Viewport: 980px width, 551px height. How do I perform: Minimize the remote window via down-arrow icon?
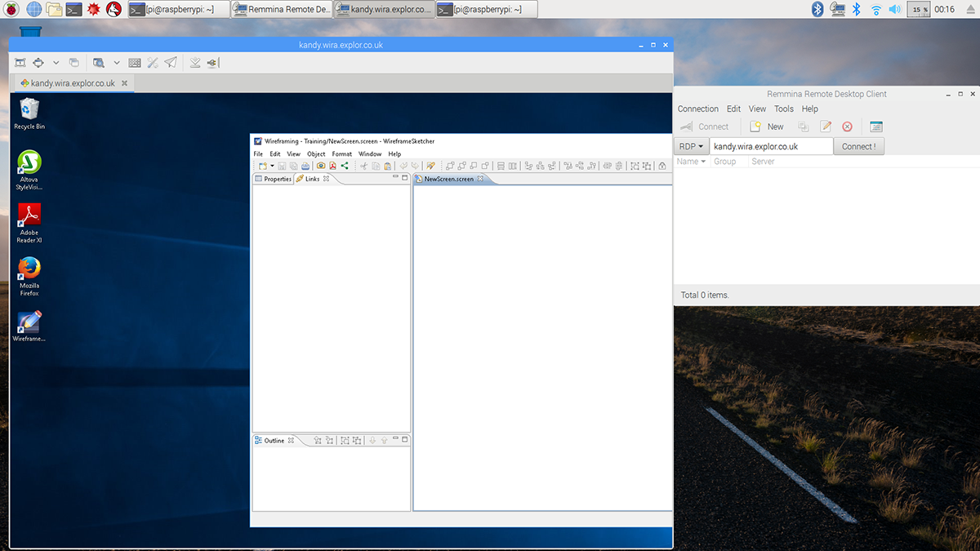(x=195, y=63)
